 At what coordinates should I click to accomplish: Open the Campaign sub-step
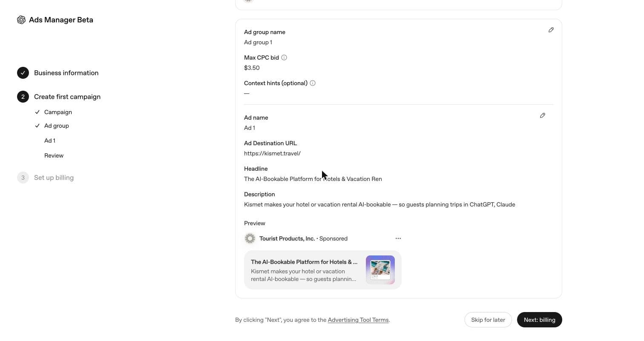click(x=58, y=112)
